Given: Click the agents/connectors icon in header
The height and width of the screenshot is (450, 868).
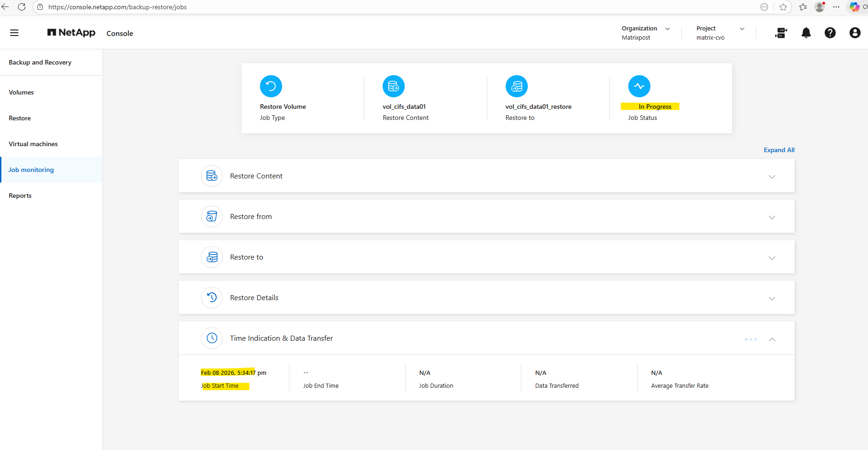Looking at the screenshot, I should click(781, 33).
